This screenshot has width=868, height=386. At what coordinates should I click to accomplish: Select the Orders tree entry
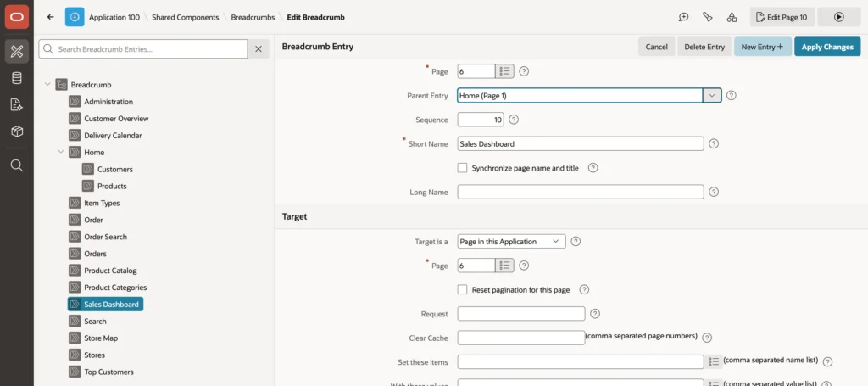coord(95,254)
